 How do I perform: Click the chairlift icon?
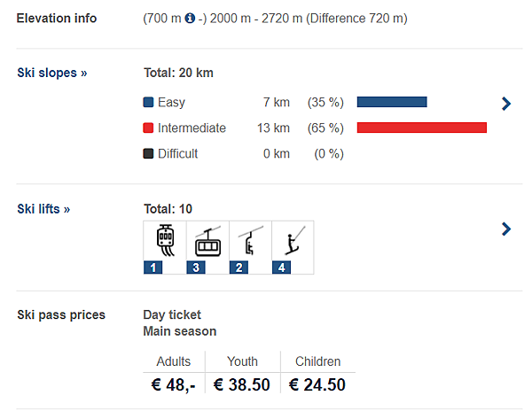coord(249,241)
